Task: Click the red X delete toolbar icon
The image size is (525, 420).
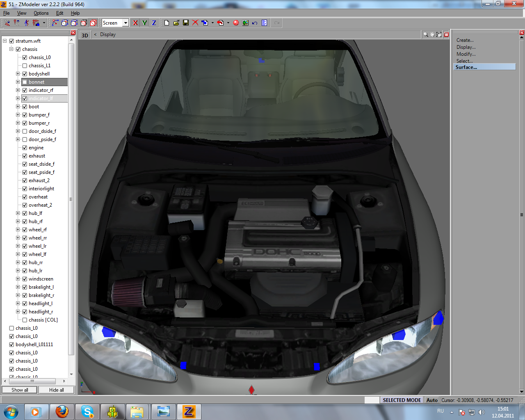Action: 195,23
